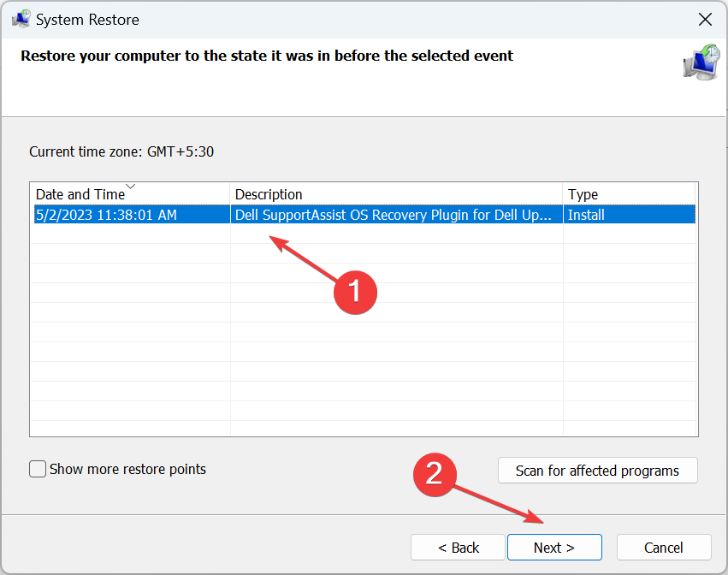
Task: Sort by the Date and Time column header
Action: pyautogui.click(x=131, y=194)
